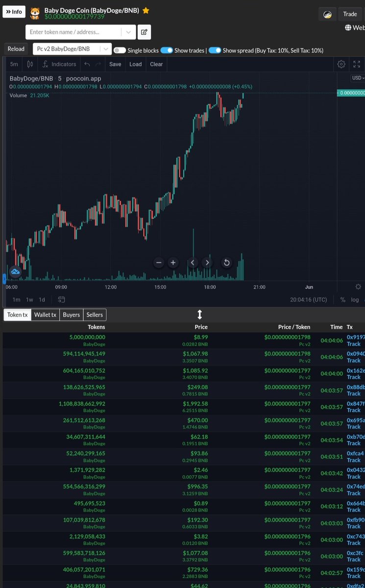This screenshot has width=365, height=588.
Task: Reload the chart data
Action: click(x=16, y=49)
